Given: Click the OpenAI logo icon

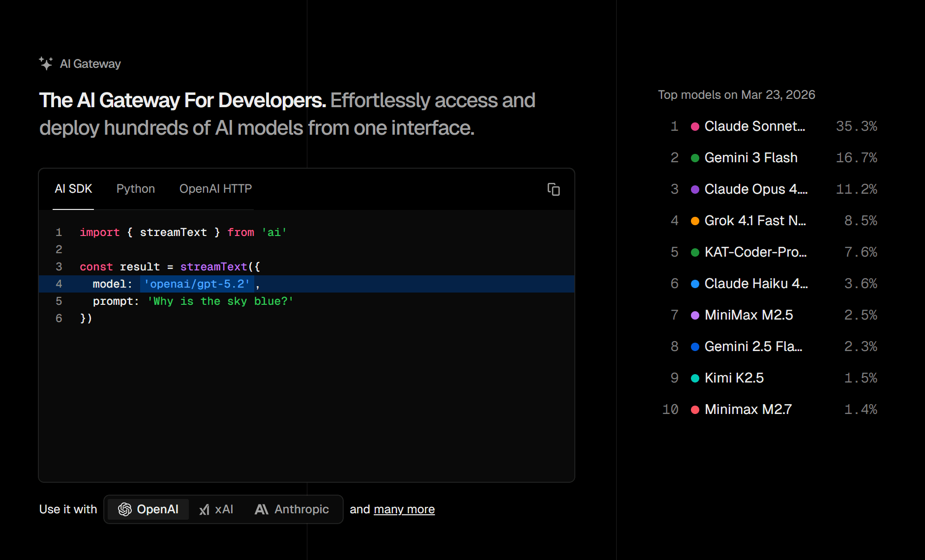Looking at the screenshot, I should pos(125,509).
